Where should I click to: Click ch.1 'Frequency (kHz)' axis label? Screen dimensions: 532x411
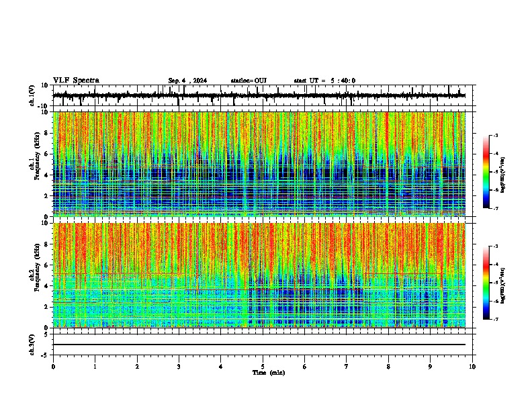pyautogui.click(x=37, y=156)
